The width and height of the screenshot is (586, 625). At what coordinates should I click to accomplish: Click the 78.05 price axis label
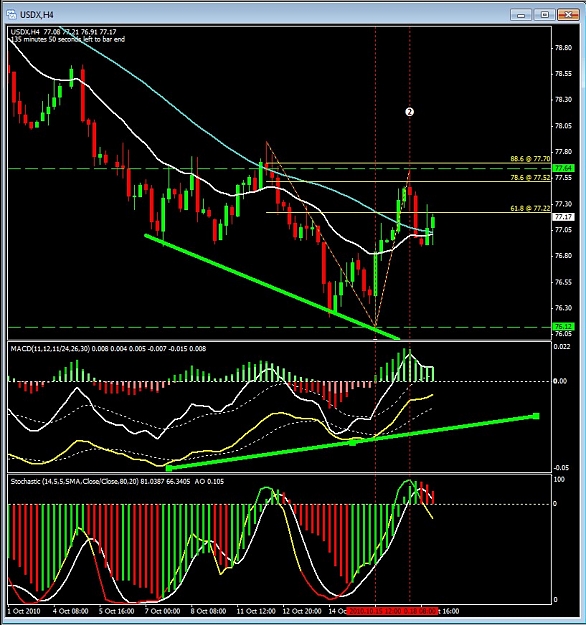pyautogui.click(x=563, y=126)
